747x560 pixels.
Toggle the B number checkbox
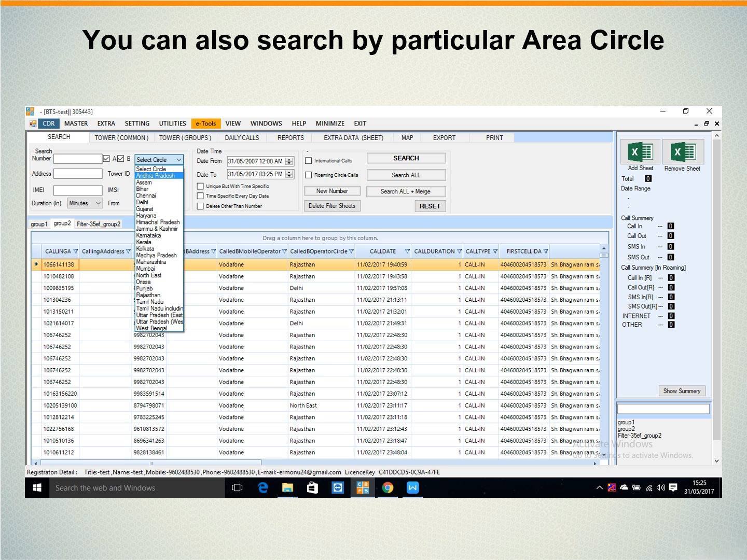click(x=121, y=159)
